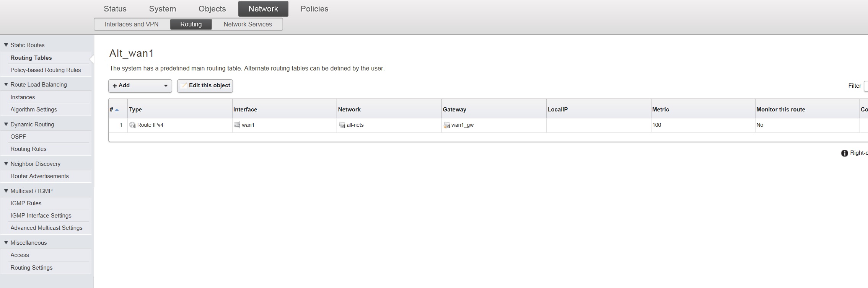868x288 pixels.
Task: Sort by the # column arrow
Action: point(117,110)
